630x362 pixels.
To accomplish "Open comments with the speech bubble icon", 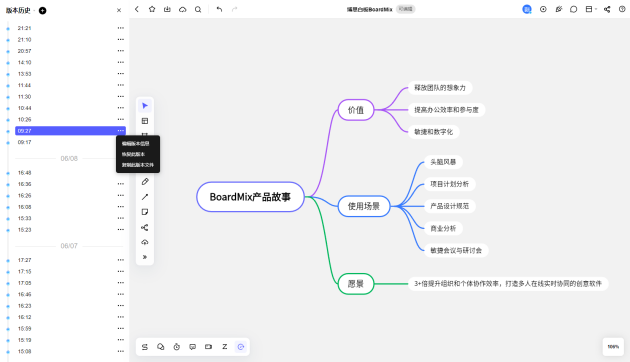I will 574,9.
